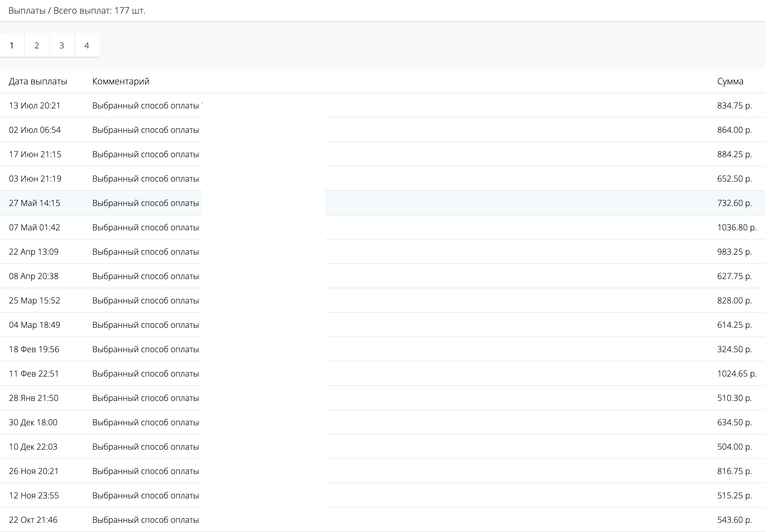Screen dimensions: 765x532
Task: Click the 324.50 р. amount
Action: 734,349
